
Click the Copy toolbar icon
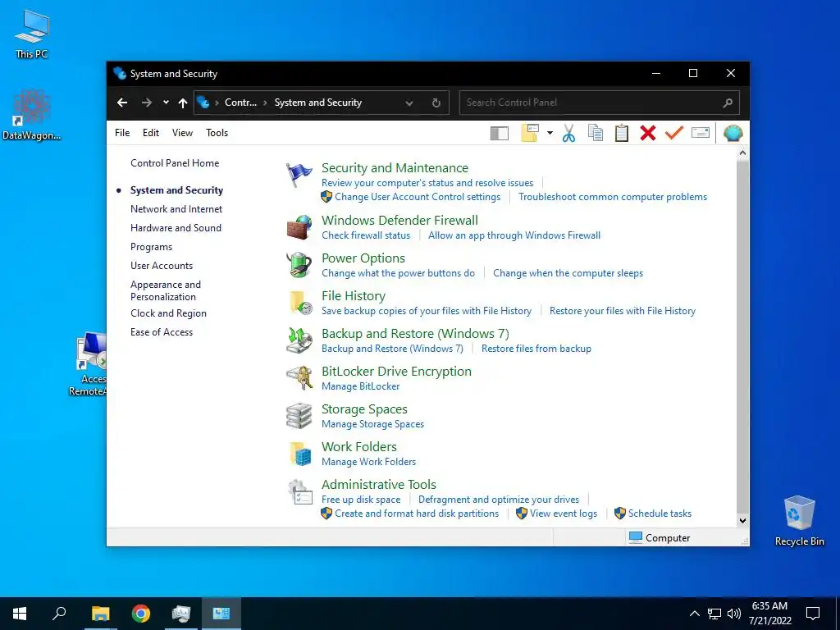(596, 133)
